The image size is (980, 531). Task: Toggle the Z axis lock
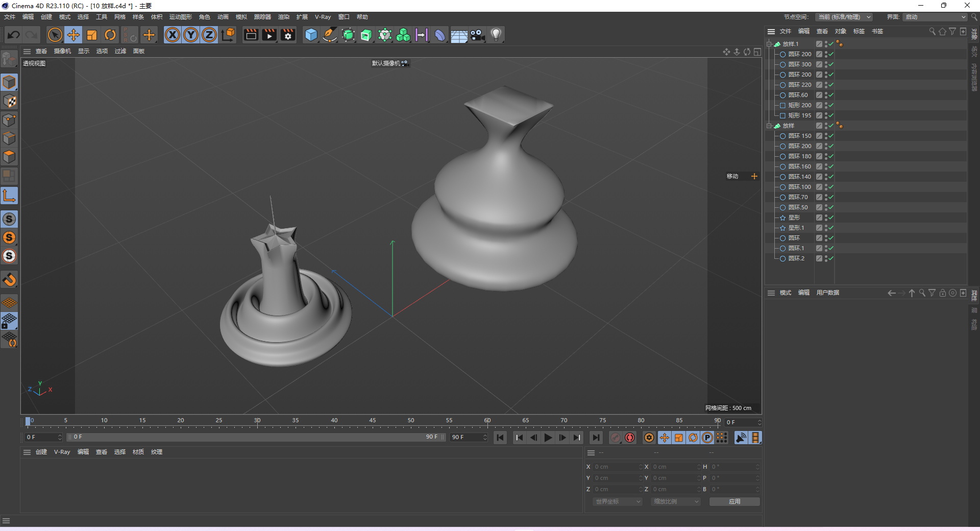209,35
